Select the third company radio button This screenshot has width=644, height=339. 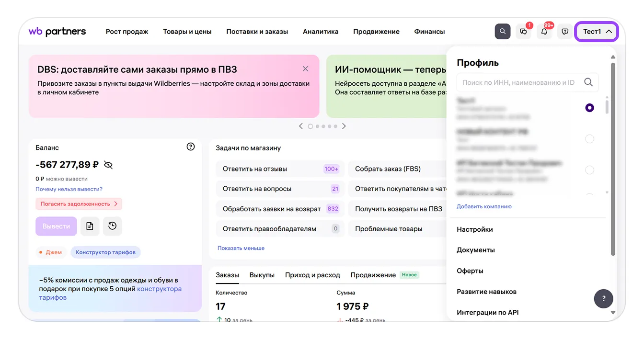[589, 170]
